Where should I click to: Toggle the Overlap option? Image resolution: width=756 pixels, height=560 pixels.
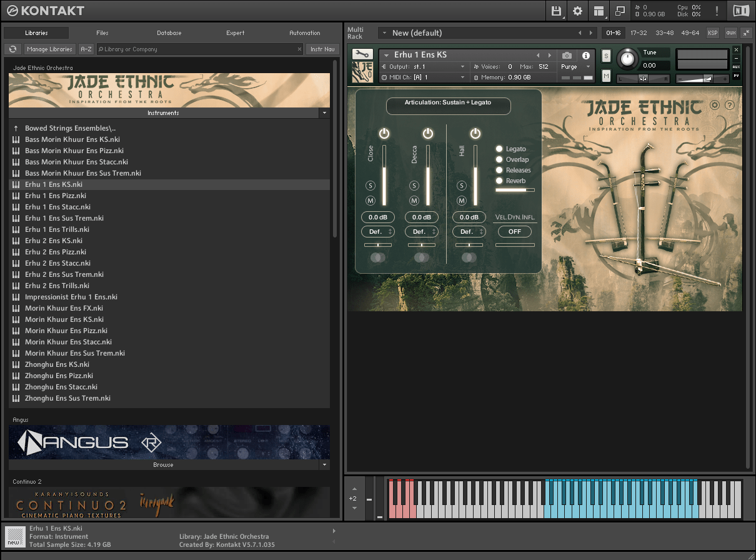(x=500, y=159)
